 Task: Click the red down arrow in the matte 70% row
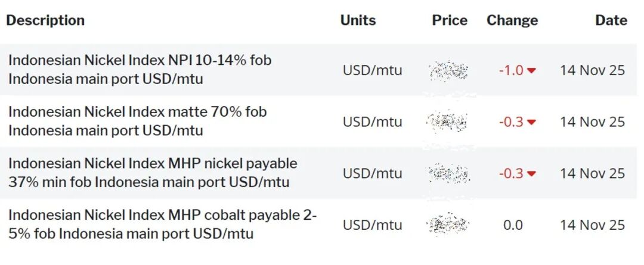(531, 122)
